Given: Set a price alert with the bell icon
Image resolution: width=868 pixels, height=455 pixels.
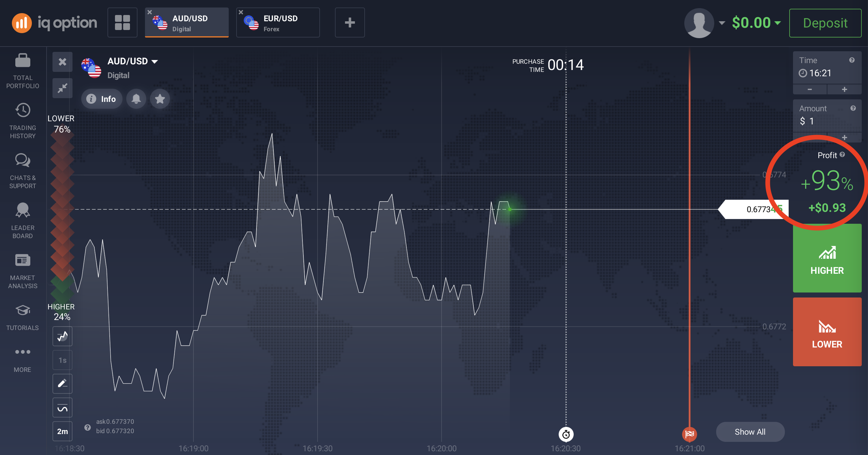Looking at the screenshot, I should 136,99.
